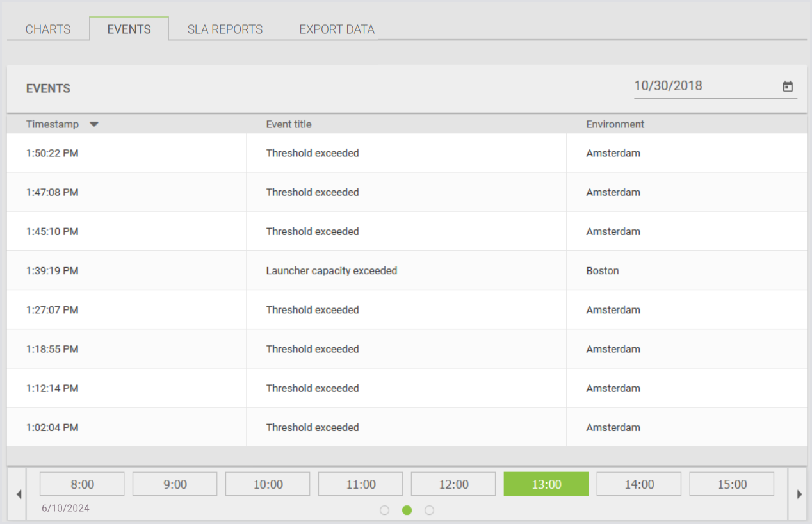Screen dimensions: 812x524
Task: Select the Launcher capacity exceeded event row
Action: point(332,271)
